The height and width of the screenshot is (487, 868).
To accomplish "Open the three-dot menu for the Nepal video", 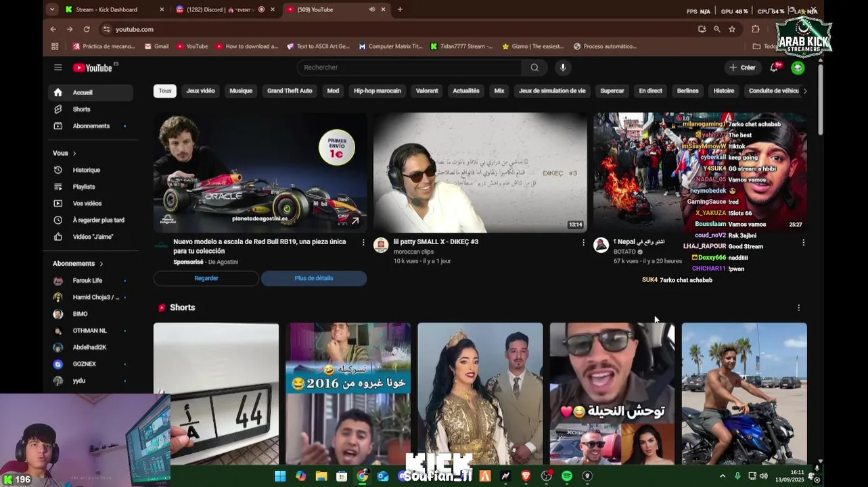I will point(803,242).
